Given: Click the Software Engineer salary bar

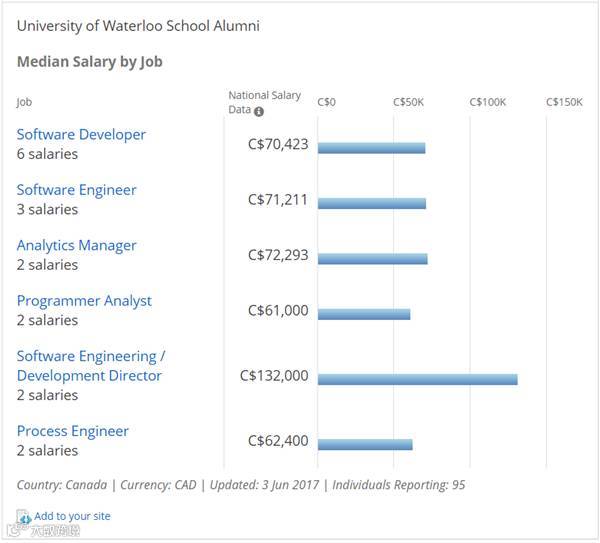Looking at the screenshot, I should [372, 204].
